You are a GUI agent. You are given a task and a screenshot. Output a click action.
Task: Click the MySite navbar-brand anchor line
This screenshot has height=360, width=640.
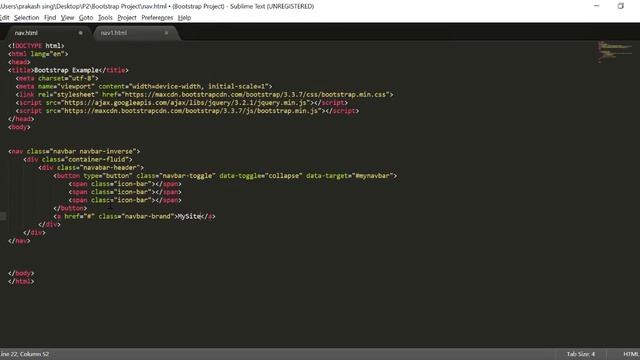click(134, 216)
